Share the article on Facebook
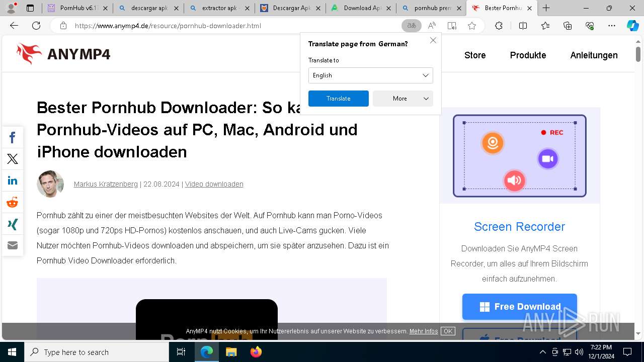The width and height of the screenshot is (644, 362). [x=13, y=137]
